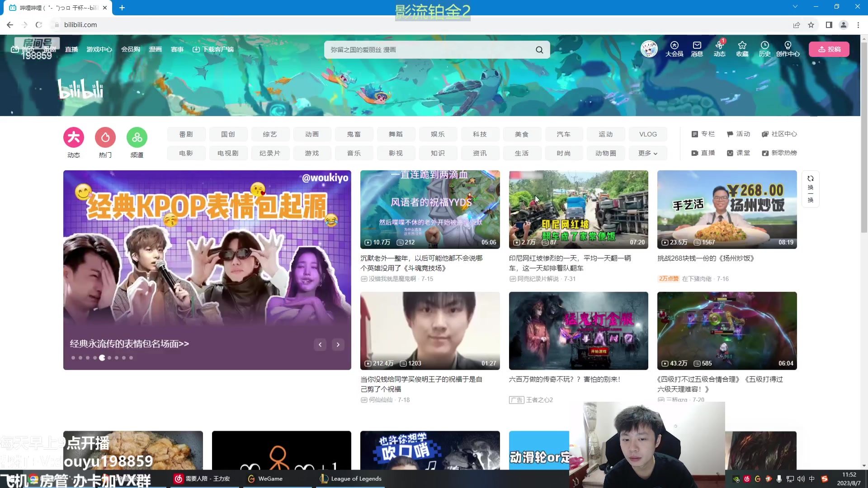Image resolution: width=868 pixels, height=488 pixels.
Task: Advance carousel with right arrow
Action: [x=338, y=344]
